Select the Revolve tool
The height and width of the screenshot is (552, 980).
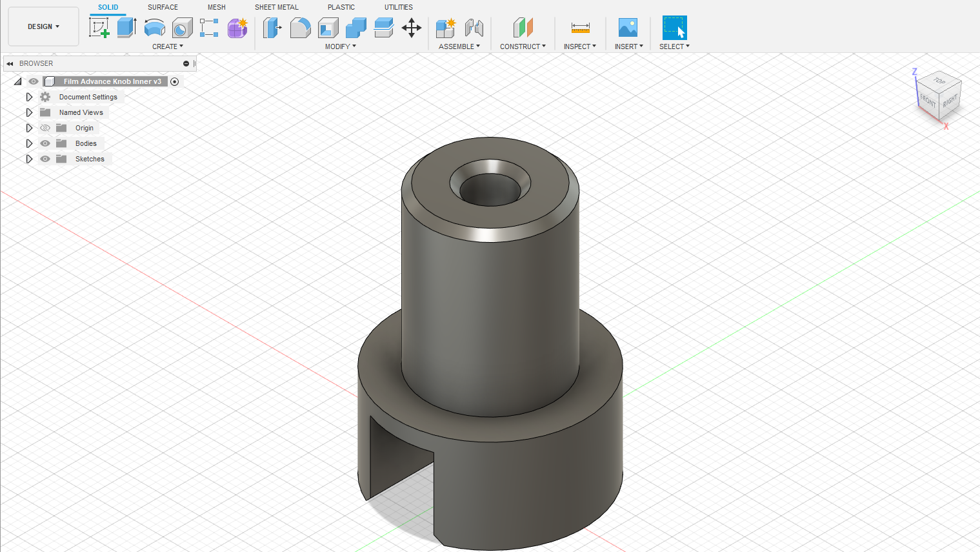[x=155, y=28]
